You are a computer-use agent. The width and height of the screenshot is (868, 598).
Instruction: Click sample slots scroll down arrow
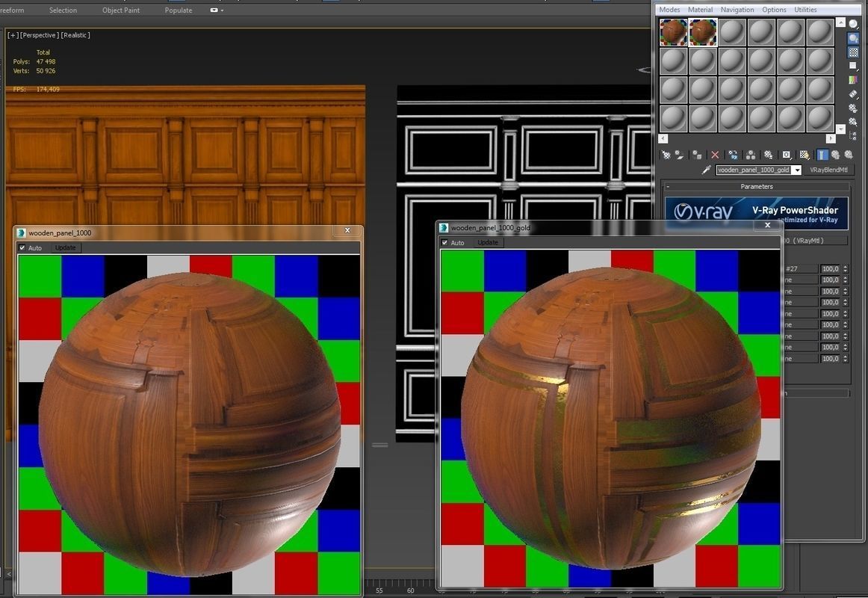point(841,129)
